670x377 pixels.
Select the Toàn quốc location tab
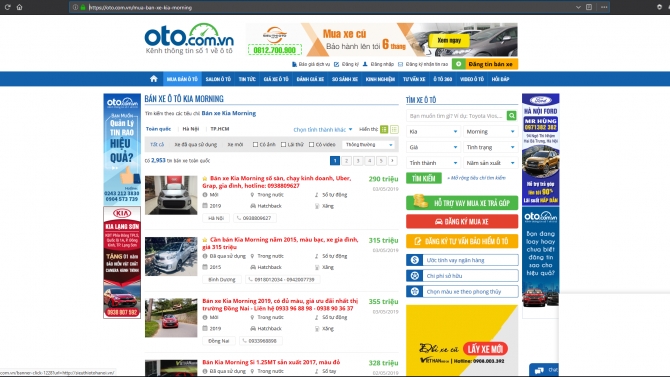click(x=158, y=129)
